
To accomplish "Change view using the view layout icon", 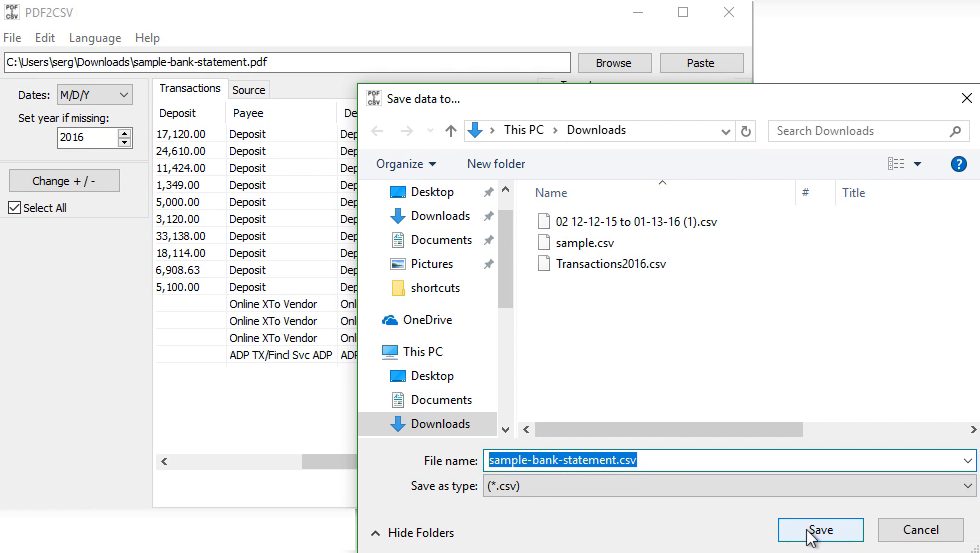I will [x=896, y=164].
